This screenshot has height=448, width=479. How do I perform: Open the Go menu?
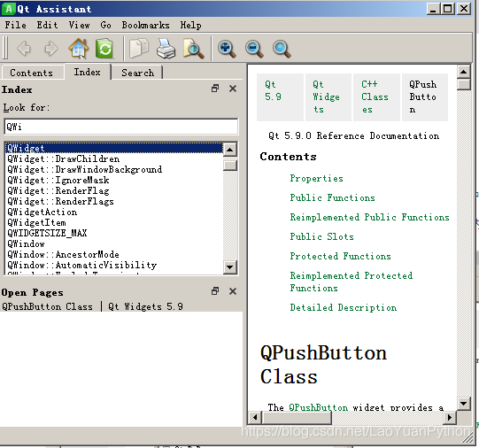(105, 25)
